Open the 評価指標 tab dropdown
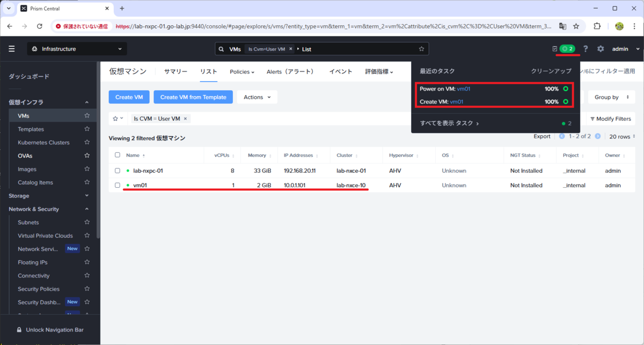 tap(379, 71)
